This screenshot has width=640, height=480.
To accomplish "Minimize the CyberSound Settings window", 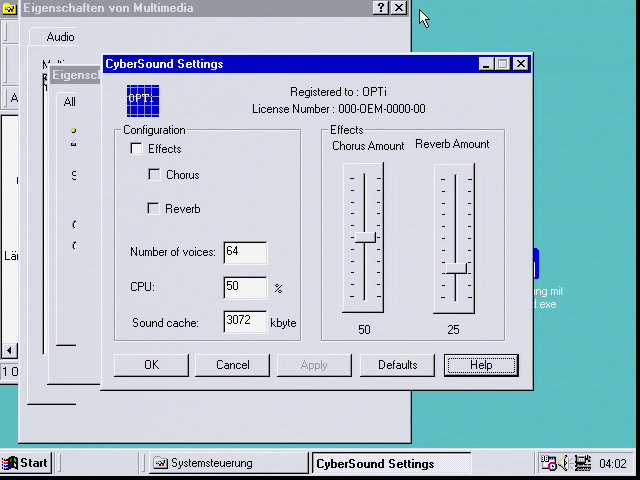I will tap(486, 64).
